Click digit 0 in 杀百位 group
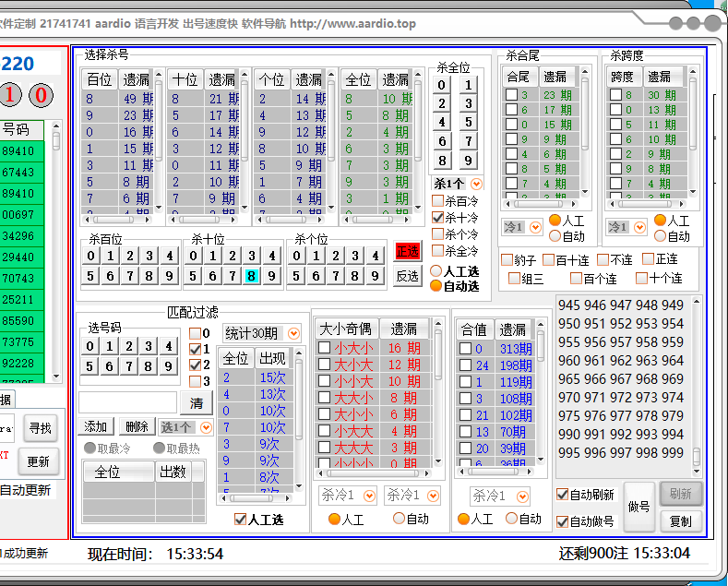Image resolution: width=728 pixels, height=586 pixels. (x=90, y=256)
